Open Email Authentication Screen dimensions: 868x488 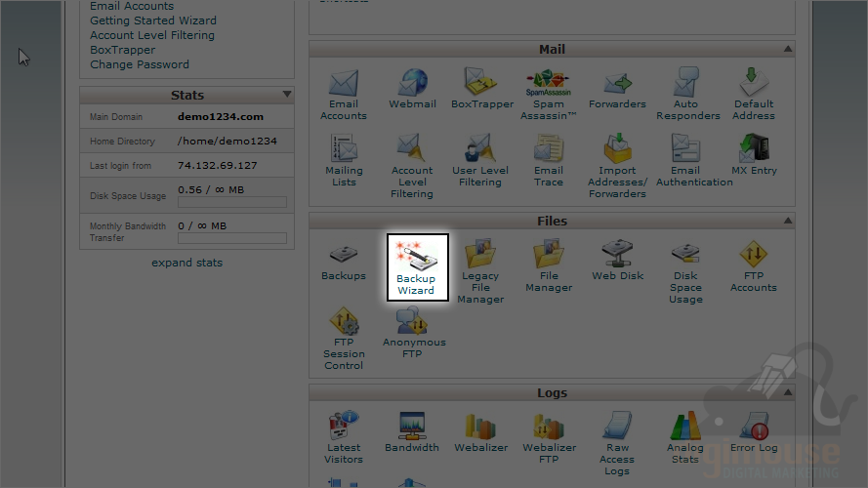pos(694,161)
